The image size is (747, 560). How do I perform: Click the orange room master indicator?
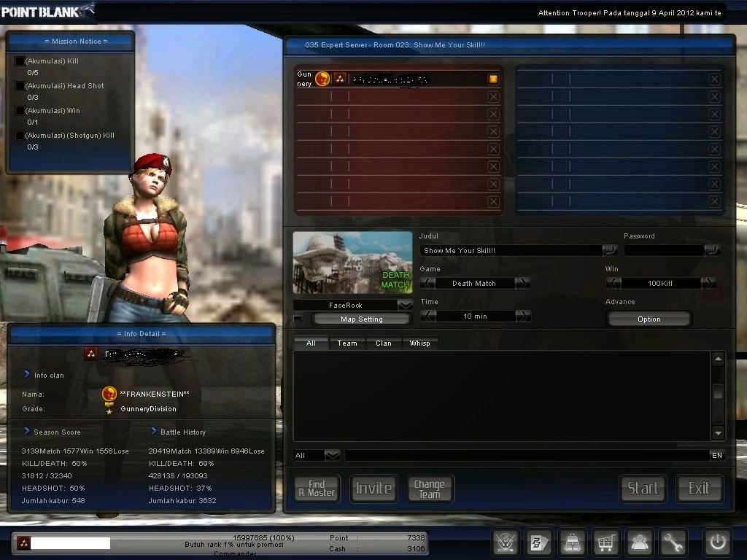point(493,79)
